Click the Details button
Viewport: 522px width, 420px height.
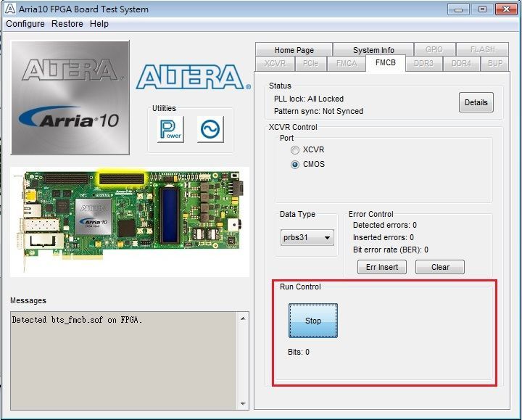pos(476,102)
